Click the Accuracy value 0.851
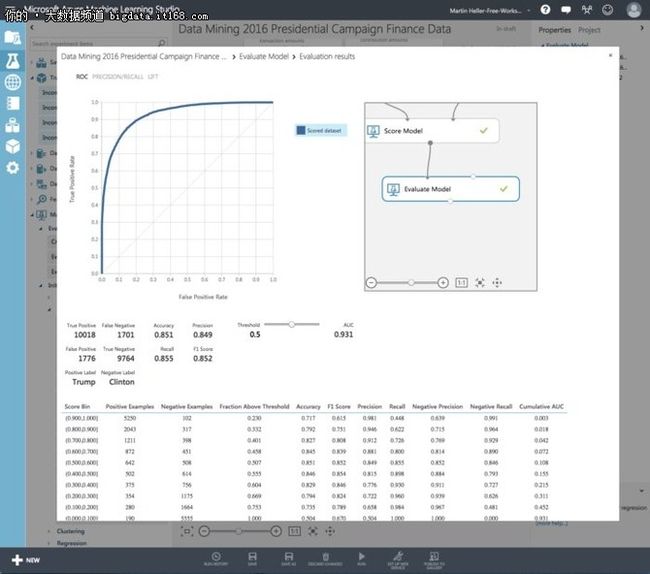 (164, 335)
